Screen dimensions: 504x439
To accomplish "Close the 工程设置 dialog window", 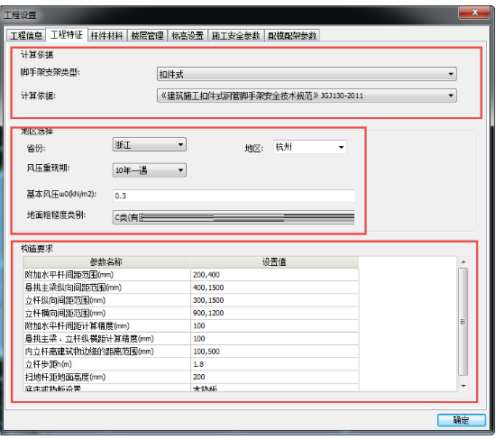I will 475,13.
